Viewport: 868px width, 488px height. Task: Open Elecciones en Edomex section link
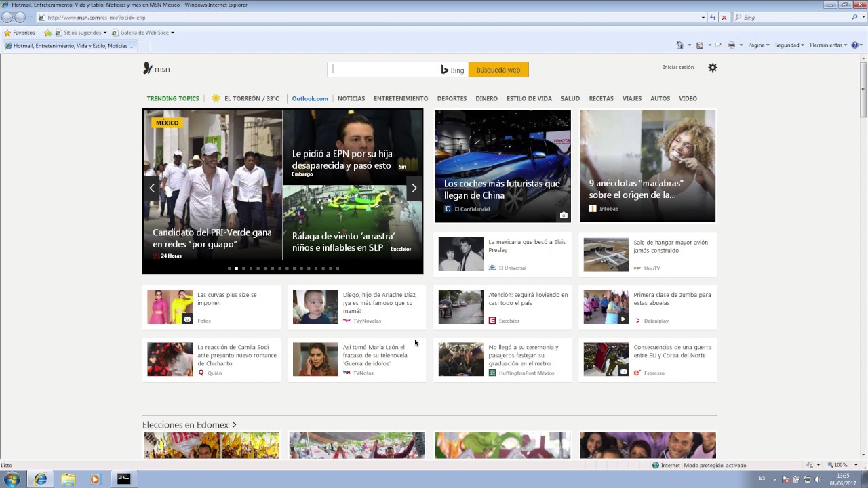click(189, 425)
